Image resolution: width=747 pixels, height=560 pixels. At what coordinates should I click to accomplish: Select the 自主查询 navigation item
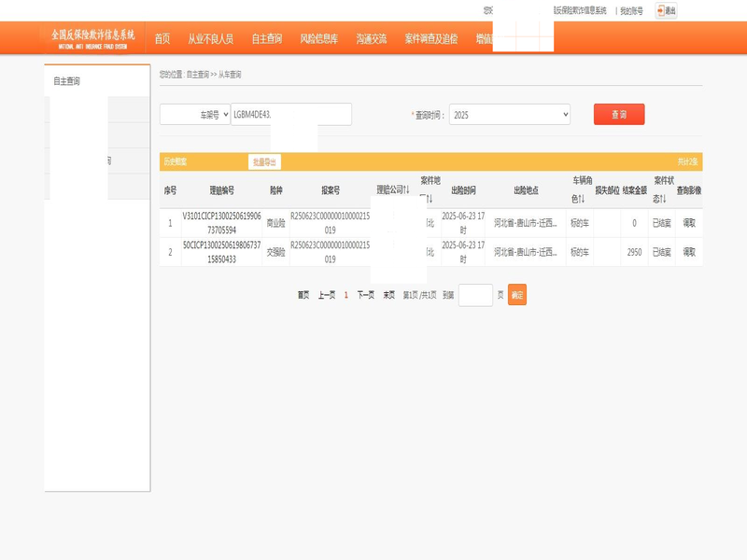[267, 38]
